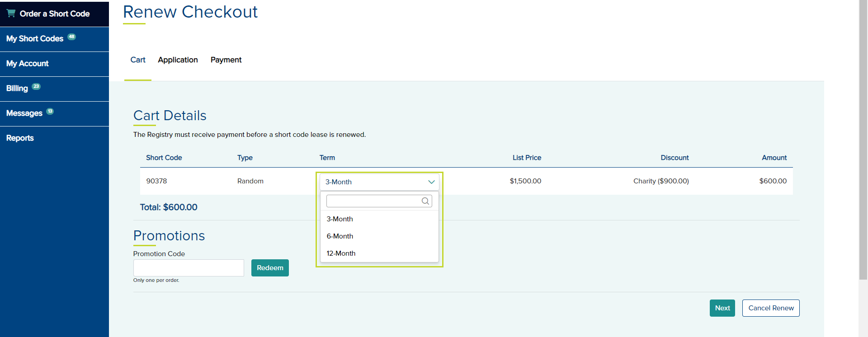Click the Billing notification badge

(x=36, y=87)
